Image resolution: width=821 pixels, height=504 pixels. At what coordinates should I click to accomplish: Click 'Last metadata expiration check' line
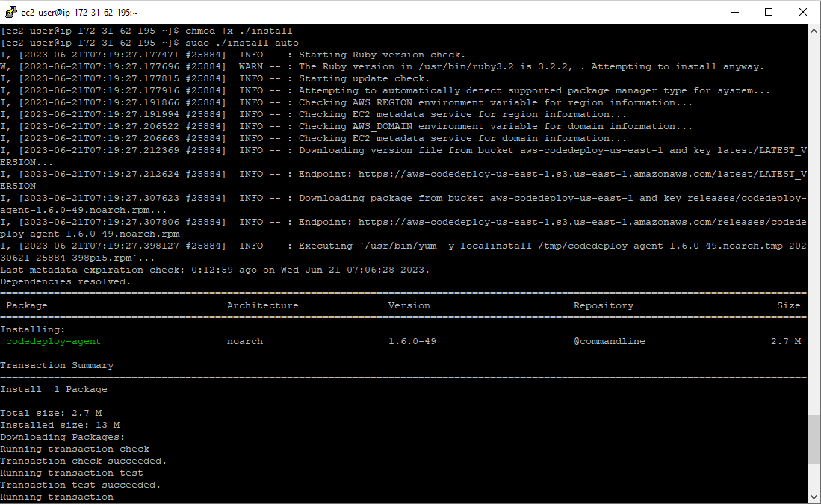coord(214,270)
